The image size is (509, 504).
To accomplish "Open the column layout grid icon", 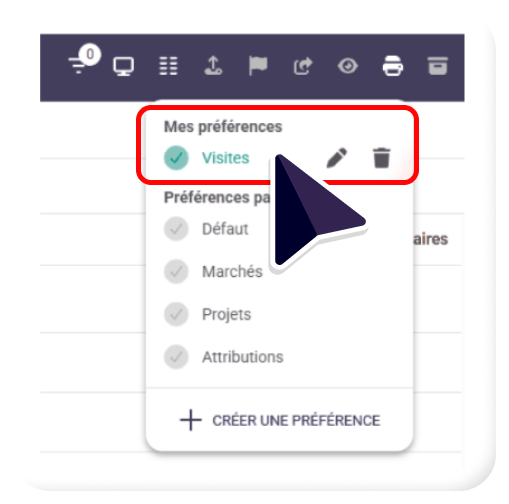I will [x=168, y=66].
